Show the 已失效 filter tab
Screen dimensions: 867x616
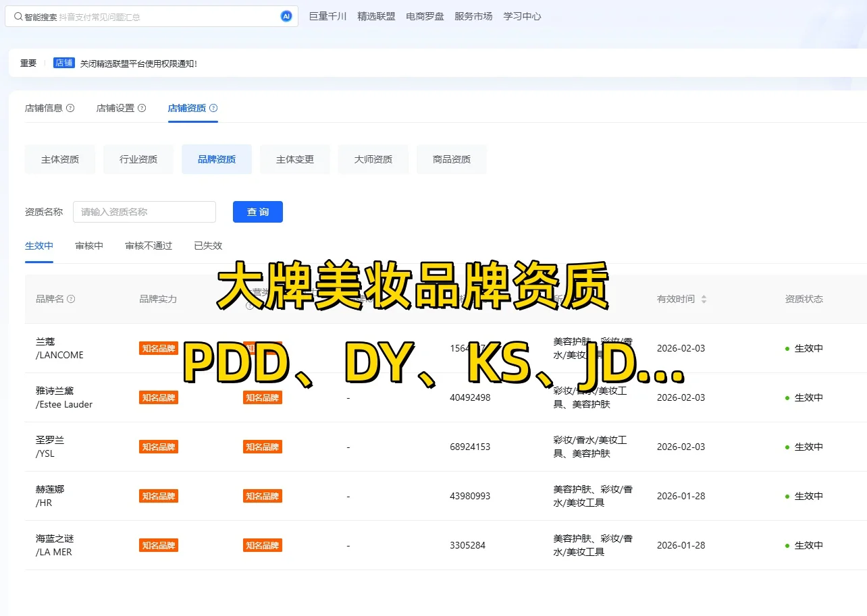208,246
